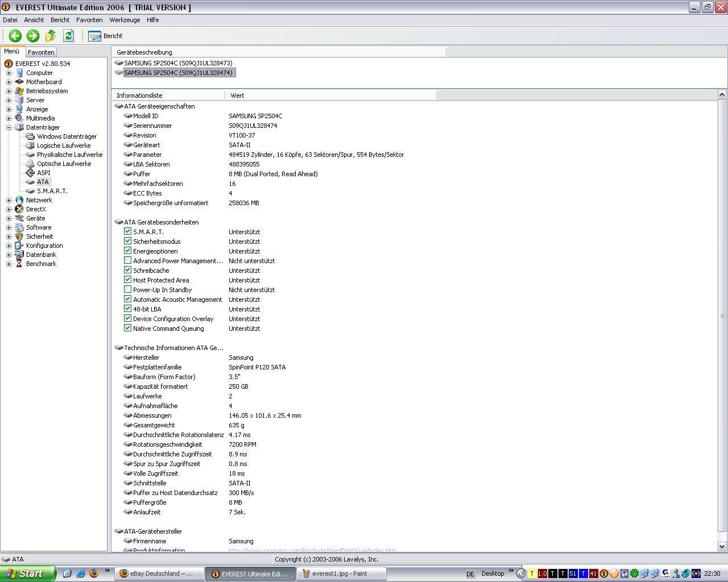The image size is (728, 582).
Task: Expand the Software tree node
Action: coord(9,227)
